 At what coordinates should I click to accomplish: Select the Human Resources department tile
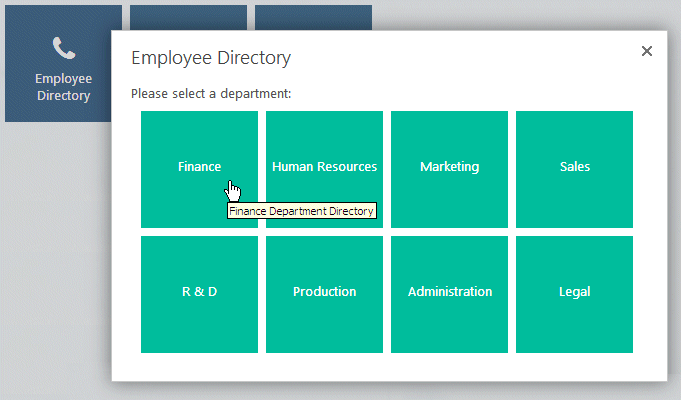[324, 168]
